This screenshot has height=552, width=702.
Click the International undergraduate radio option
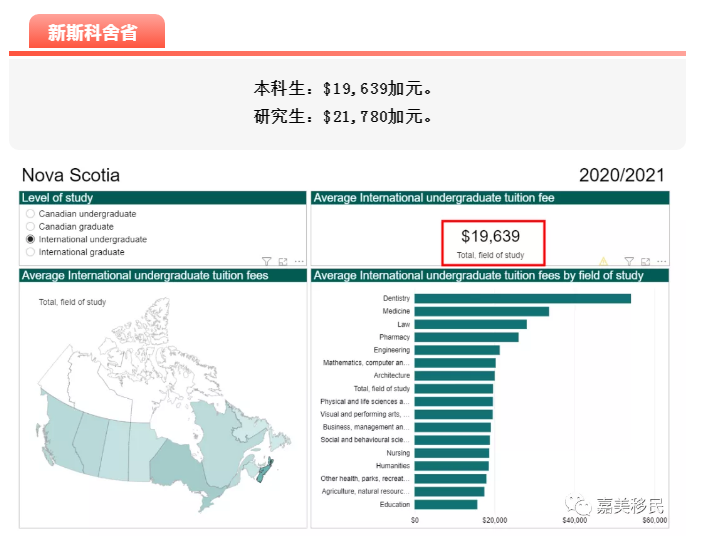tap(30, 240)
